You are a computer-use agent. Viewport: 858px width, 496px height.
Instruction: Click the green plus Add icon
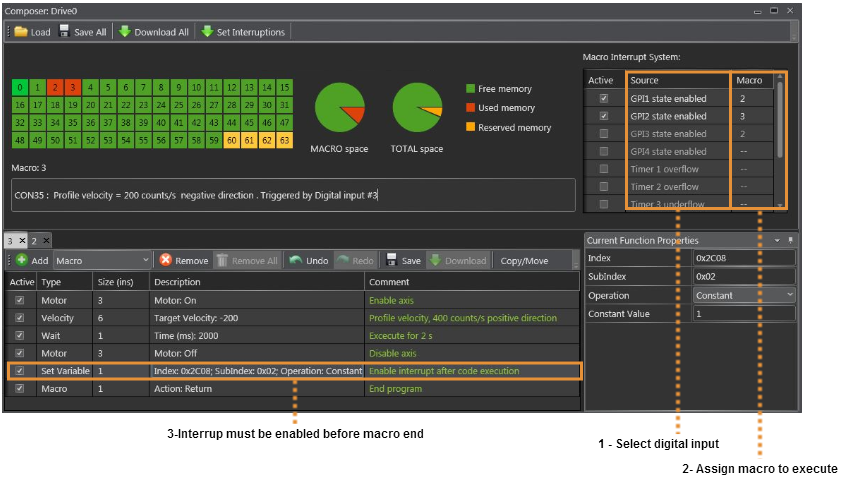pyautogui.click(x=20, y=260)
